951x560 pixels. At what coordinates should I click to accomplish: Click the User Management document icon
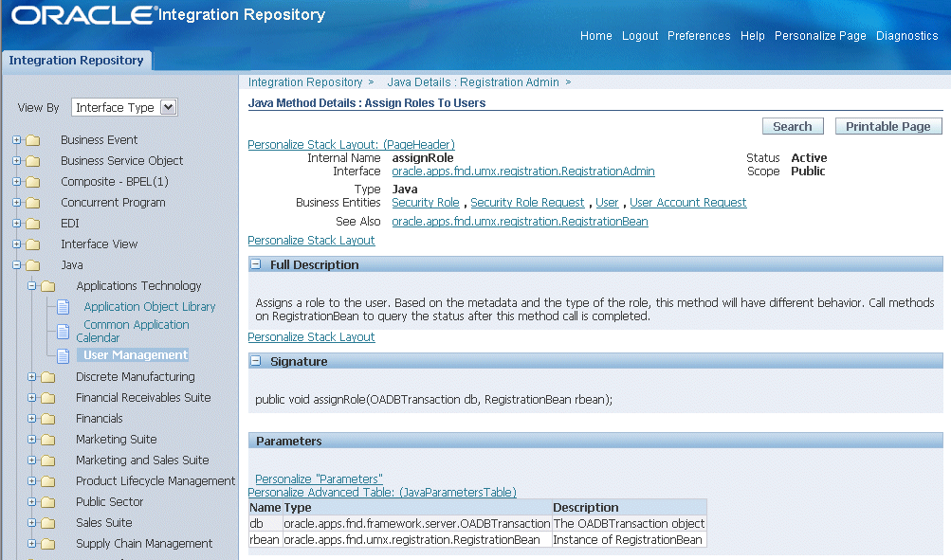tap(64, 355)
